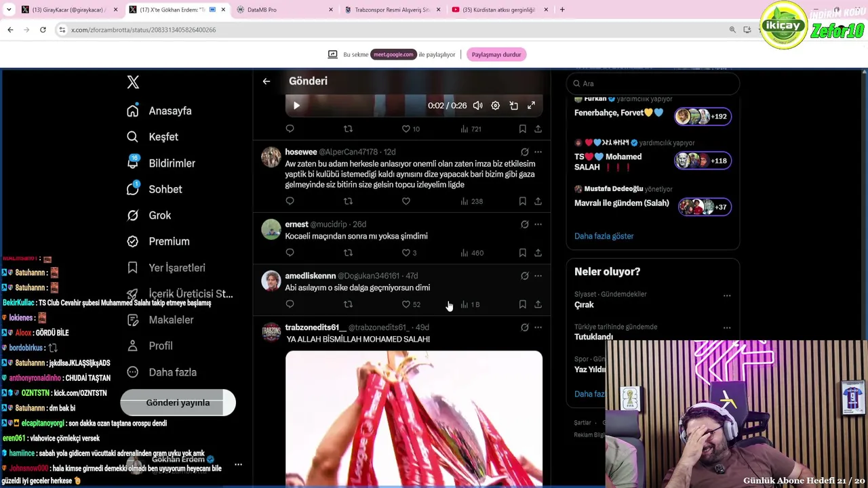Open a new browser tab
The width and height of the screenshot is (868, 488).
[562, 9]
